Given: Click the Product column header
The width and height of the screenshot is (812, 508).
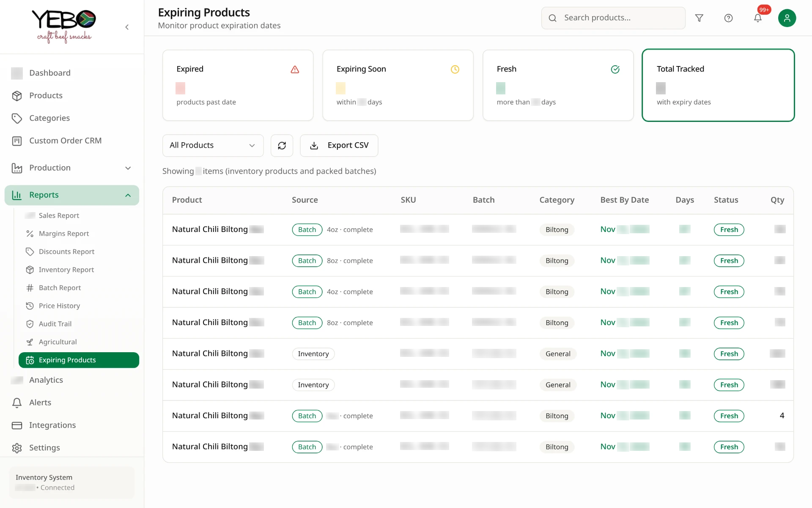Looking at the screenshot, I should [x=187, y=200].
